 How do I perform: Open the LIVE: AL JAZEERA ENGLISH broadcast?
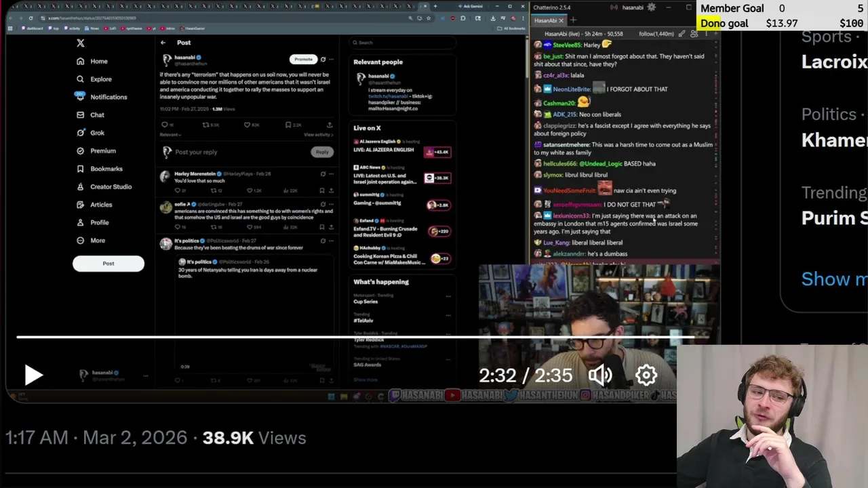point(383,149)
